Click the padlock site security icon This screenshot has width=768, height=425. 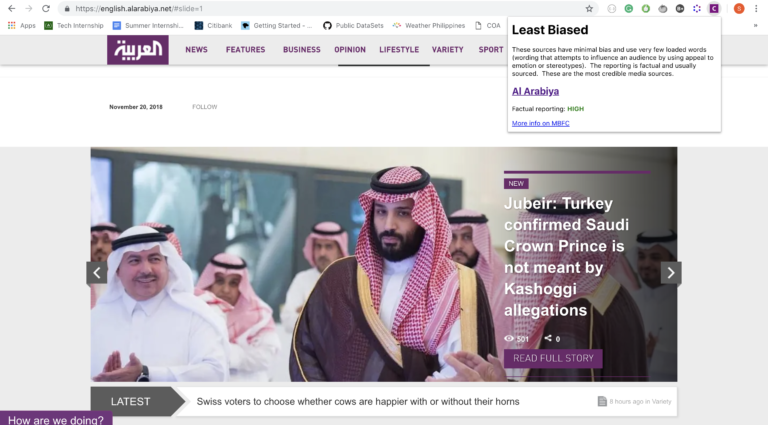pos(67,9)
